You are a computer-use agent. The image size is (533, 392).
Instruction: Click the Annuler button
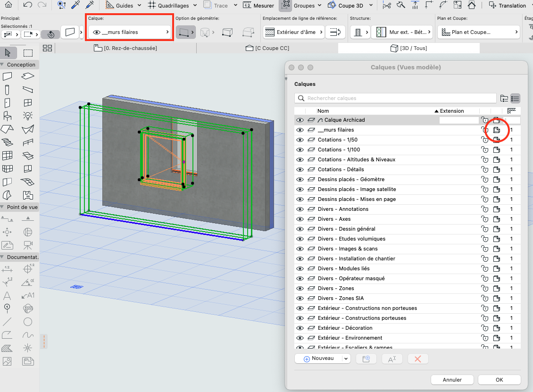[452, 380]
